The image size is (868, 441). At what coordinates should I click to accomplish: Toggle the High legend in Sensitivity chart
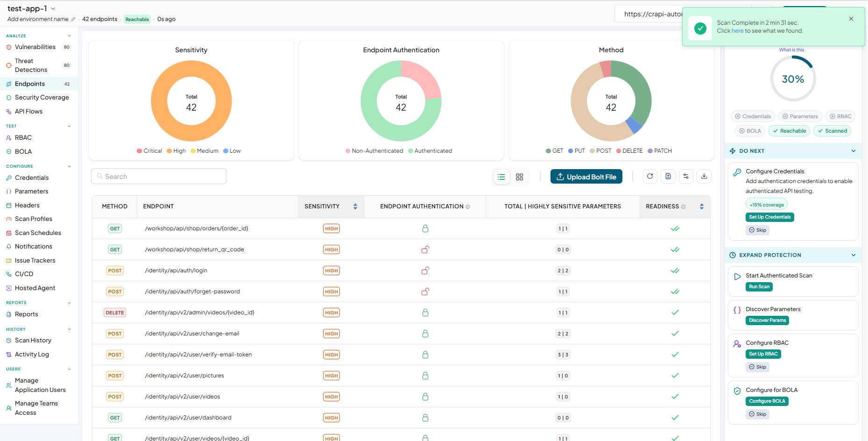point(176,151)
